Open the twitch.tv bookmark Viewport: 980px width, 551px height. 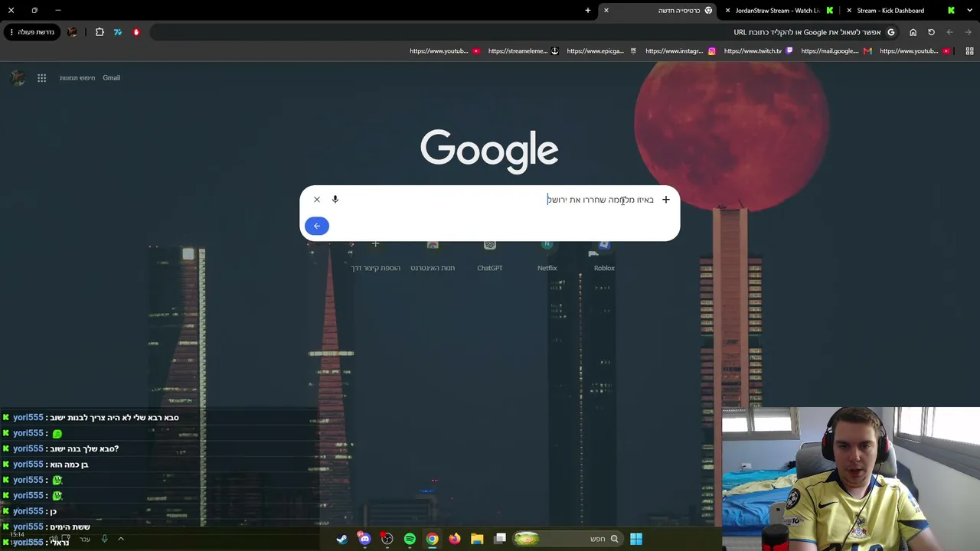(759, 51)
